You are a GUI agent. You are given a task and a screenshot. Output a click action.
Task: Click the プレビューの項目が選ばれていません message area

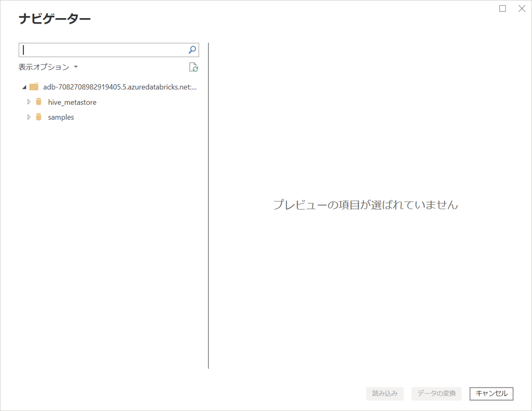click(x=372, y=205)
